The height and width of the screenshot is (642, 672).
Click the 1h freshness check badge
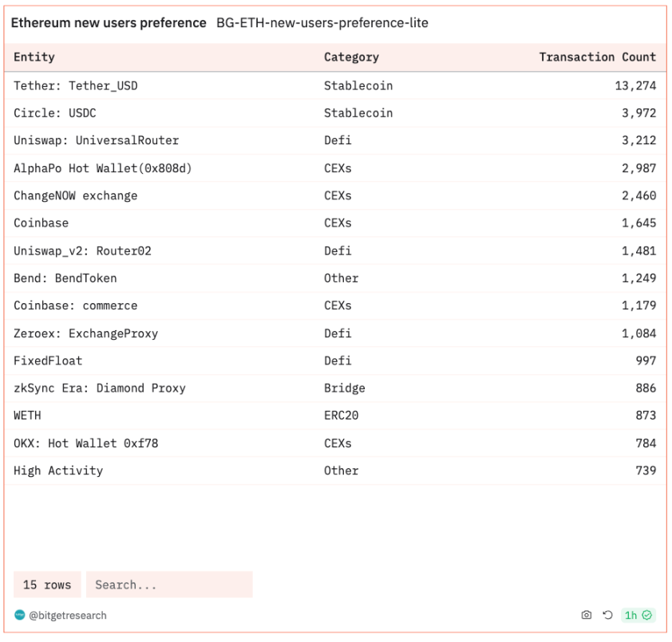638,616
